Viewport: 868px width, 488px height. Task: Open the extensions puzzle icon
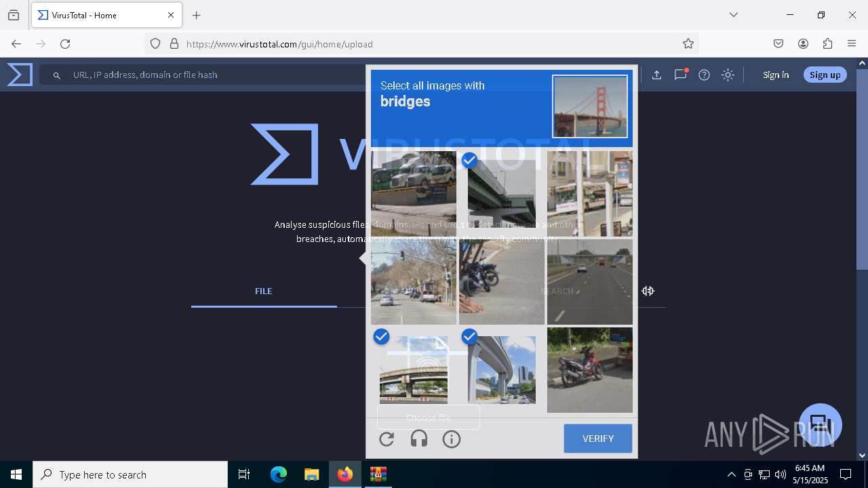click(x=827, y=44)
